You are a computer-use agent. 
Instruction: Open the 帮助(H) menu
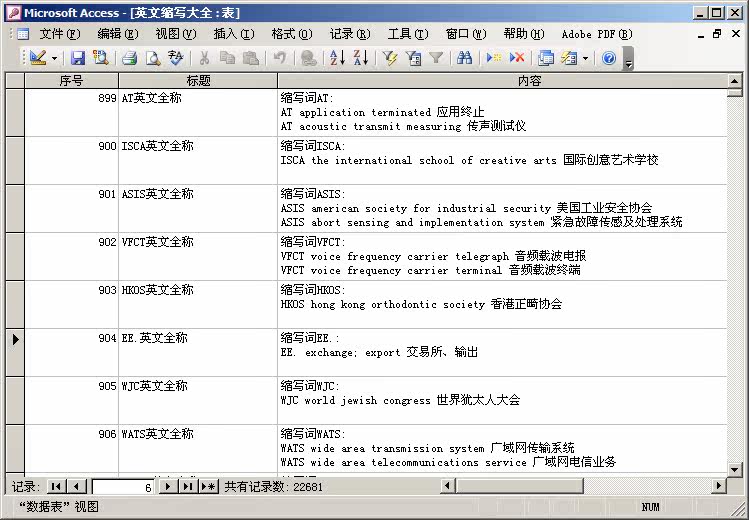(524, 34)
